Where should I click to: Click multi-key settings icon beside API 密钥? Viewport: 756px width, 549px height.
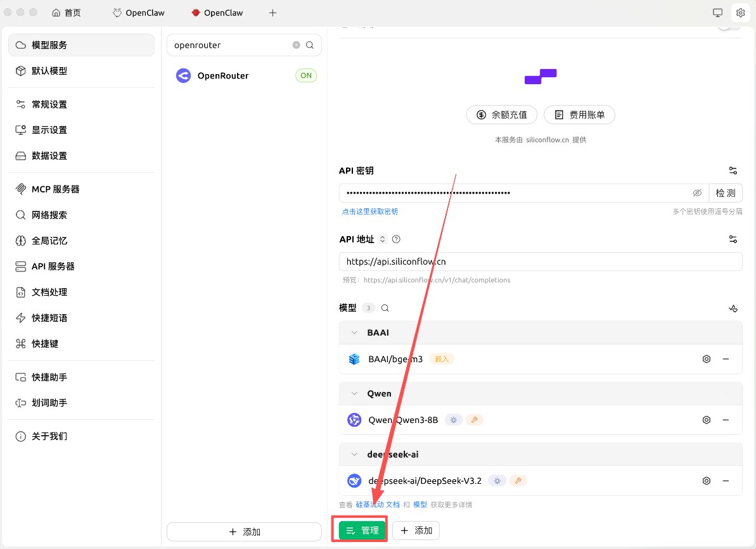tap(733, 170)
